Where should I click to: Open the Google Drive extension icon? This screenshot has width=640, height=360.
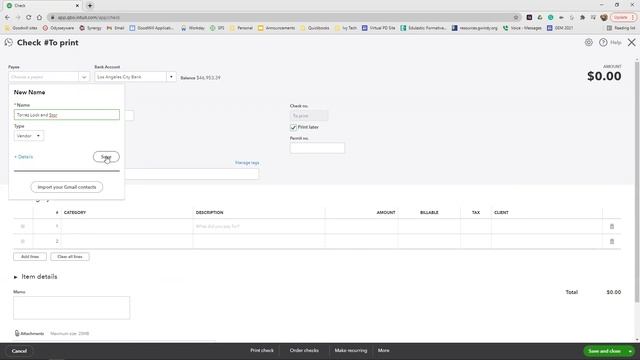pos(540,18)
